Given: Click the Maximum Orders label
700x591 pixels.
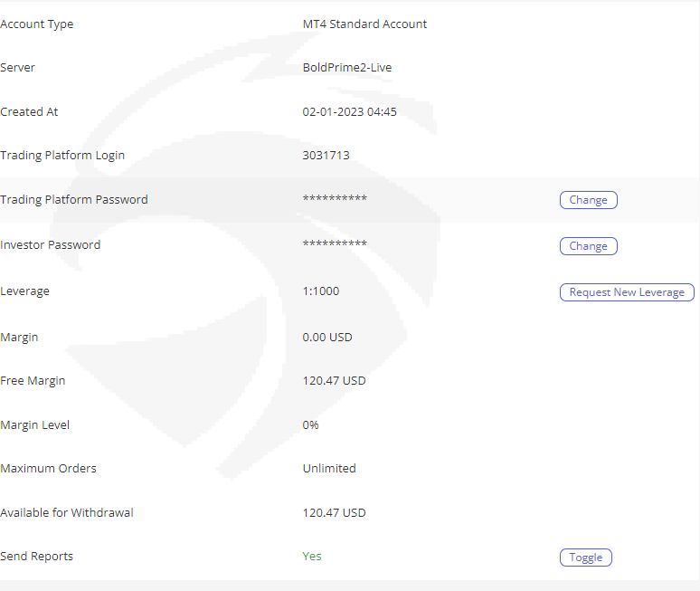Looking at the screenshot, I should (x=48, y=469).
